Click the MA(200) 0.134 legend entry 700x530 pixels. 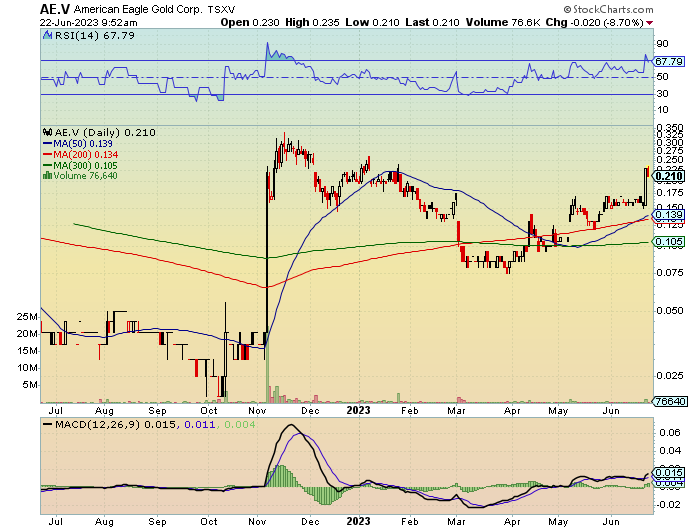pos(80,154)
